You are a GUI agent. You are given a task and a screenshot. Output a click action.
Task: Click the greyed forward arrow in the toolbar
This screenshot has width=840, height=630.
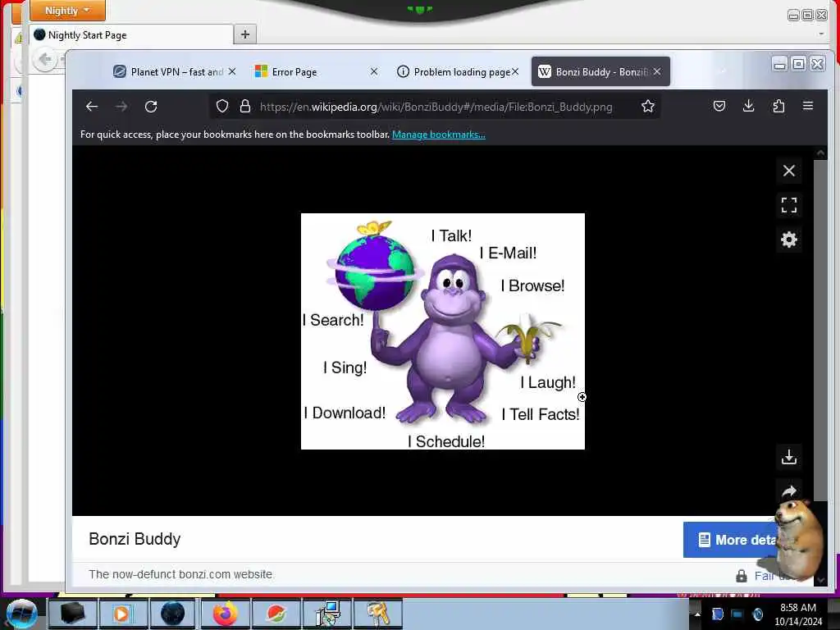[x=121, y=107]
